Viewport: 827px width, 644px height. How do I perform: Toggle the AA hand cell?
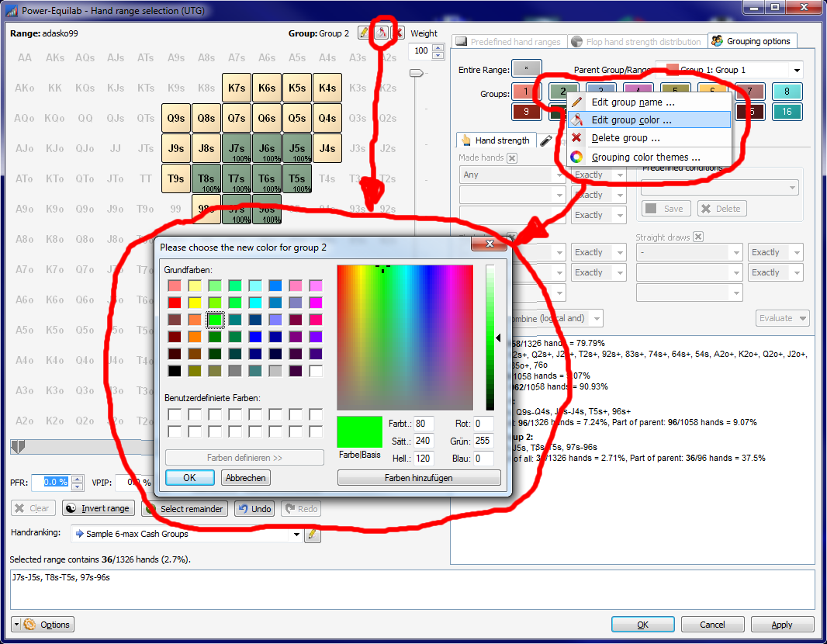tap(25, 57)
